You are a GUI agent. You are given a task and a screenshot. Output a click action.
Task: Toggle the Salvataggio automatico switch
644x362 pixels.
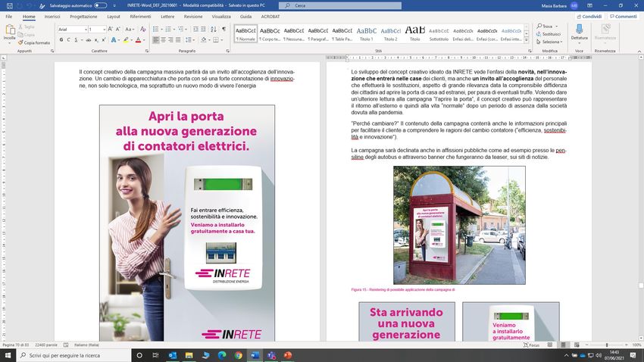click(x=100, y=5)
